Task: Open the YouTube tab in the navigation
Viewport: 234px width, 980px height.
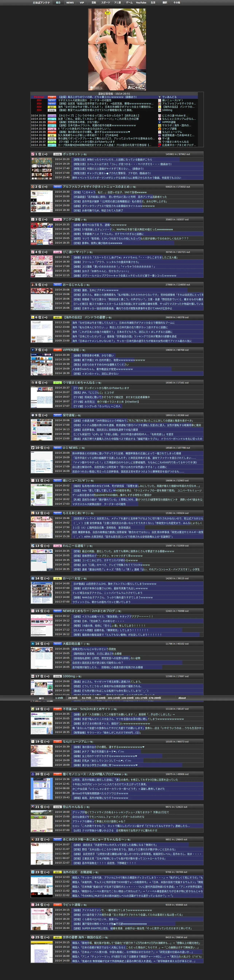Action: pyautogui.click(x=141, y=3)
